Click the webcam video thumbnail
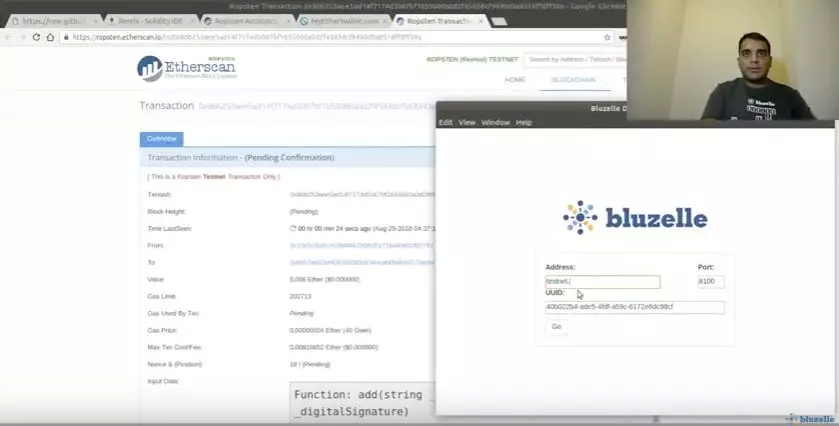 coord(733,60)
